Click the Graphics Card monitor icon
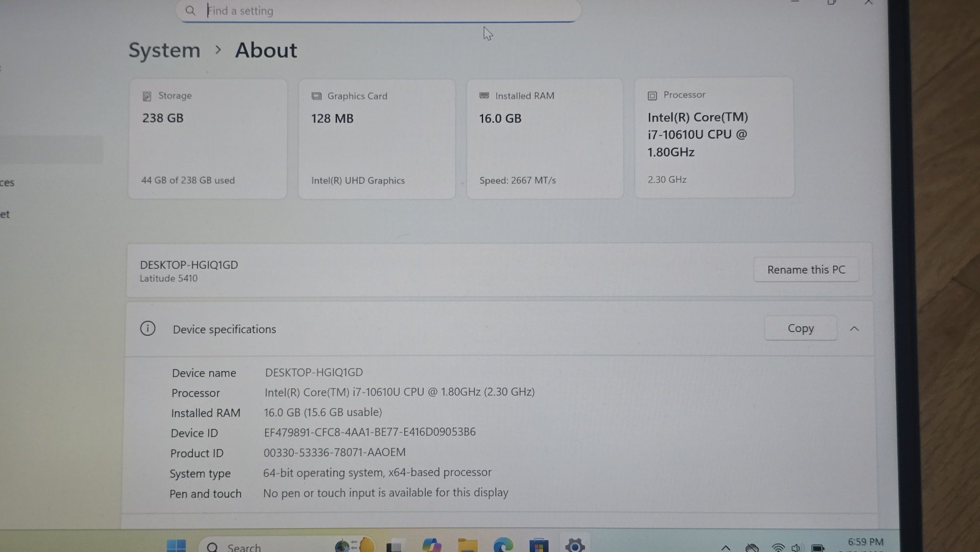Image resolution: width=980 pixels, height=552 pixels. [317, 96]
